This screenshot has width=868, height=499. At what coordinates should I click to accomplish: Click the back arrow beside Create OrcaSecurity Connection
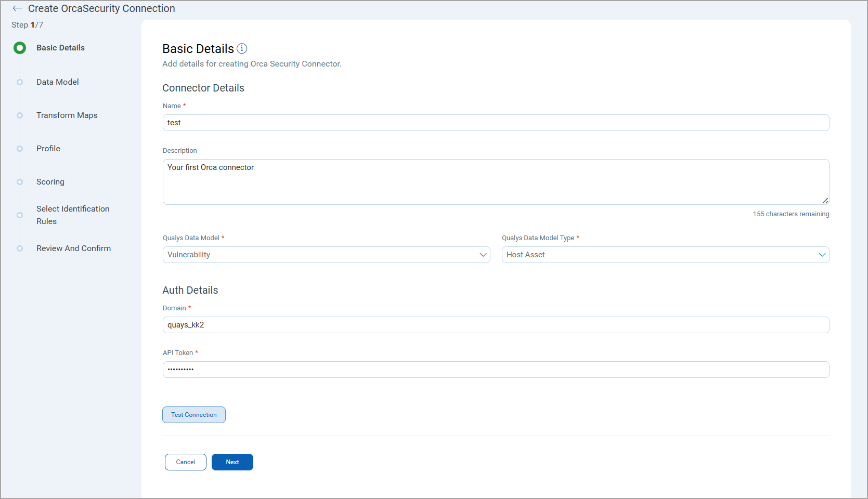click(x=18, y=8)
